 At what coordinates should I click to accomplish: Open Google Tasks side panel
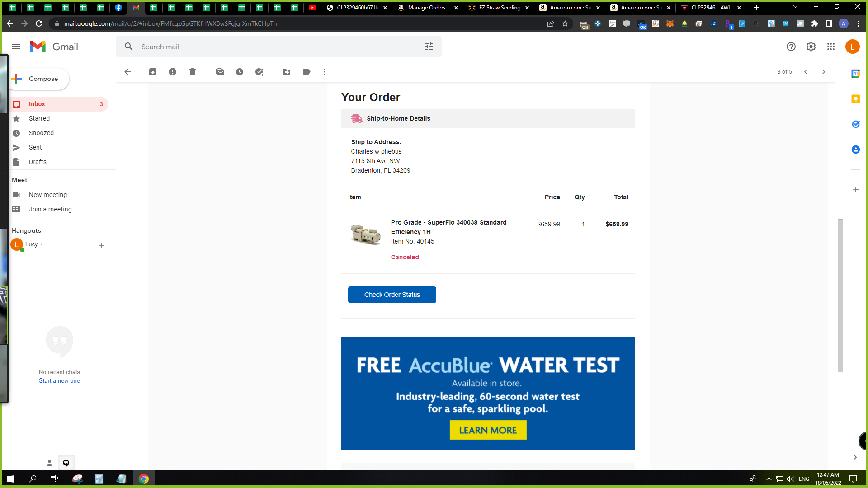(856, 124)
